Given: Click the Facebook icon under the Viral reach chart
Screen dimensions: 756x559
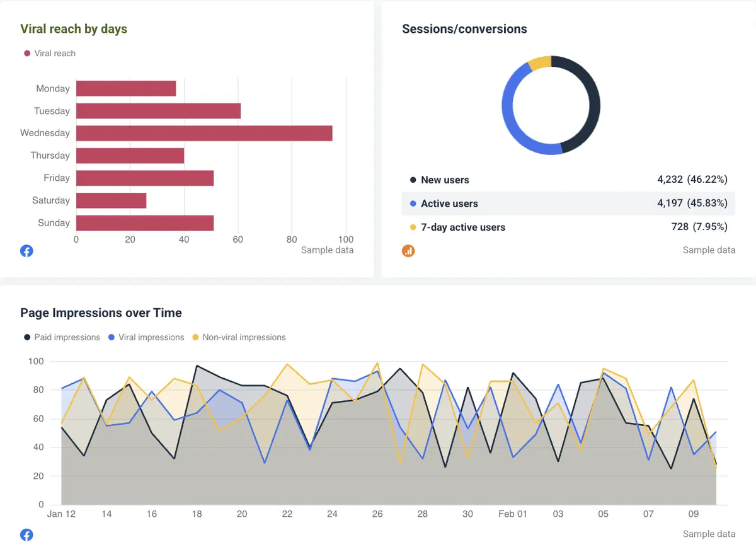Looking at the screenshot, I should (26, 250).
